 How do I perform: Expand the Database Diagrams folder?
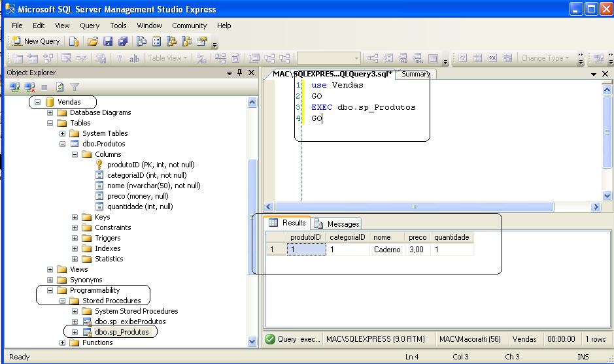coord(50,112)
